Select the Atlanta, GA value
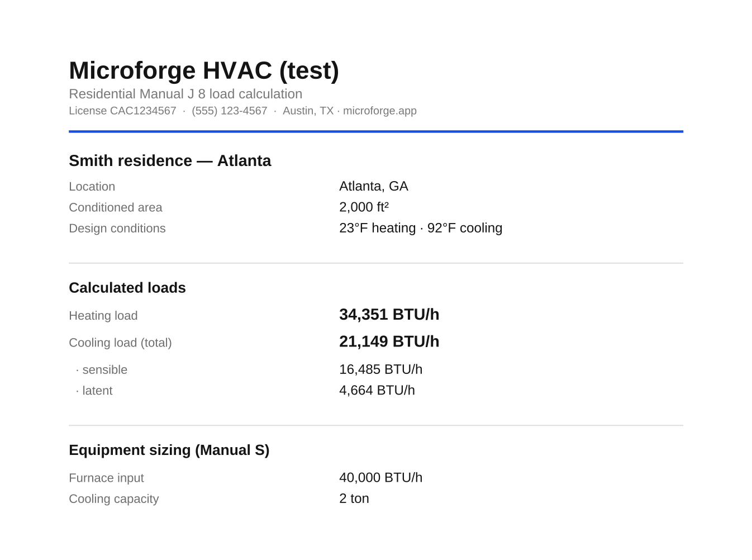 click(374, 186)
